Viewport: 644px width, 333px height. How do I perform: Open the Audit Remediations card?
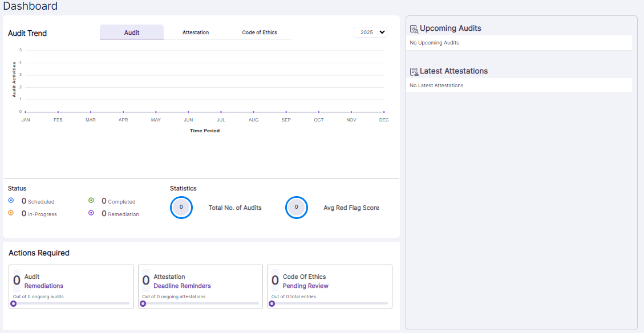71,286
